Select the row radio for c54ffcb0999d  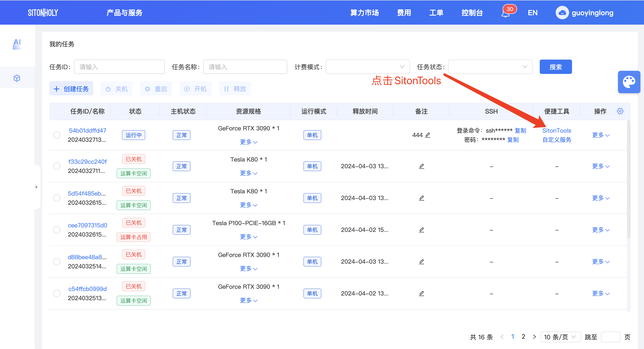coord(57,293)
